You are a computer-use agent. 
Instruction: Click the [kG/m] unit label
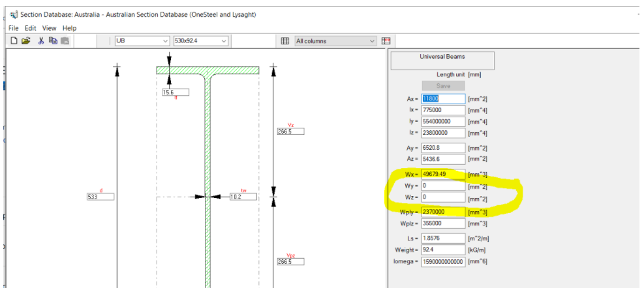(476, 250)
